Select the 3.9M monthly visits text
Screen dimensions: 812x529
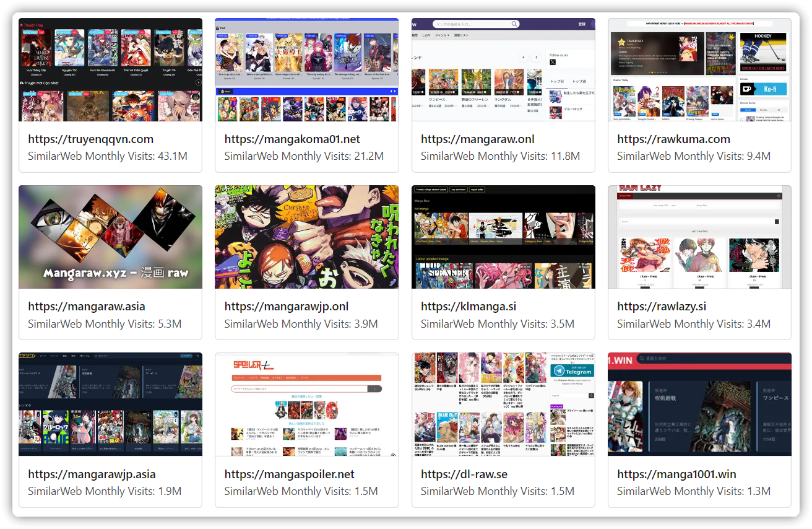[301, 323]
